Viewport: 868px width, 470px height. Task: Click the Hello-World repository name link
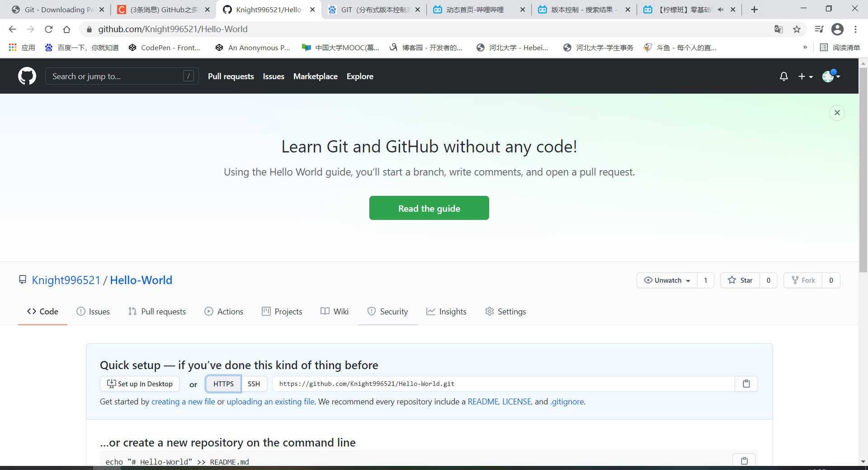(141, 280)
